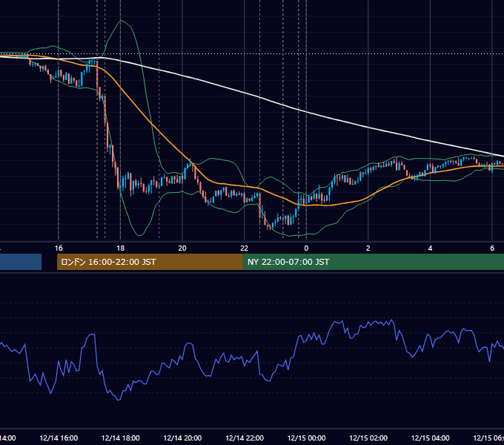Click the 12/14 18:00 date label

point(121,438)
